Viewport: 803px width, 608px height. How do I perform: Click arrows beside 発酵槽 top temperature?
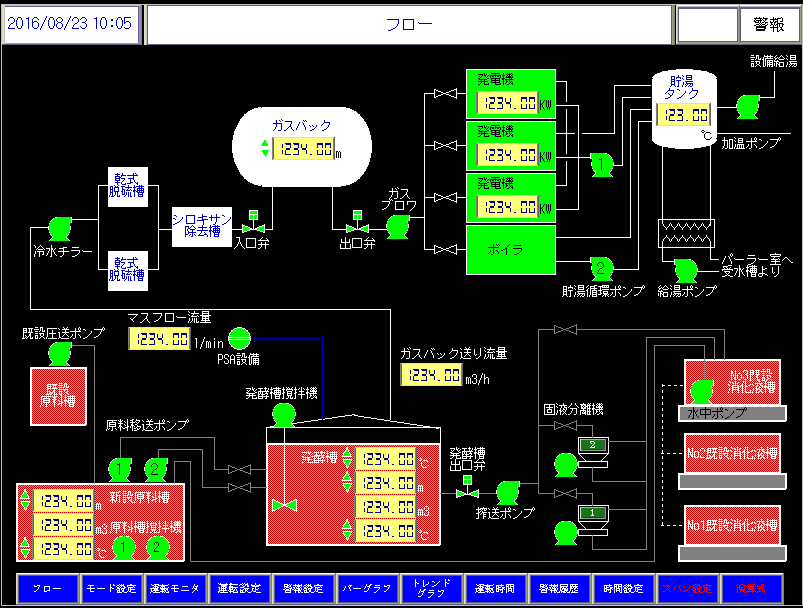tap(347, 458)
